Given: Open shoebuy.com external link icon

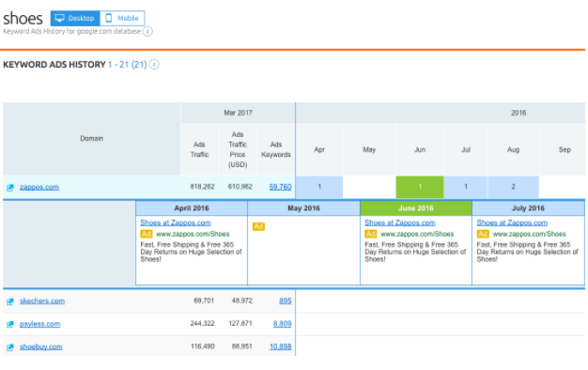Looking at the screenshot, I should pyautogui.click(x=10, y=347).
